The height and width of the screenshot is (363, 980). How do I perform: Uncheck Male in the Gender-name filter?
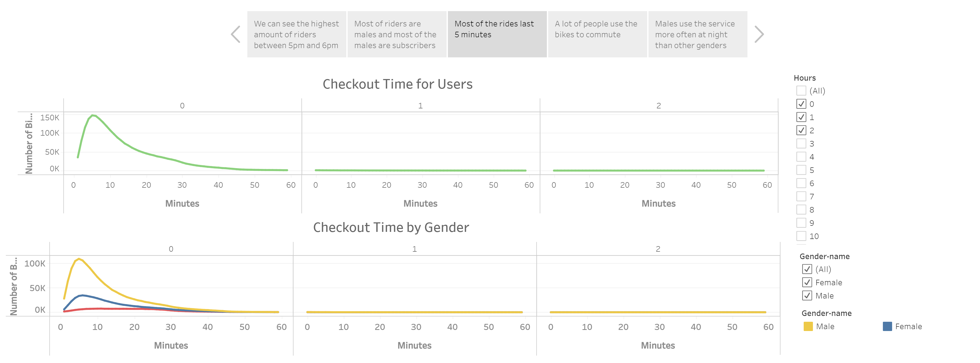pyautogui.click(x=807, y=296)
